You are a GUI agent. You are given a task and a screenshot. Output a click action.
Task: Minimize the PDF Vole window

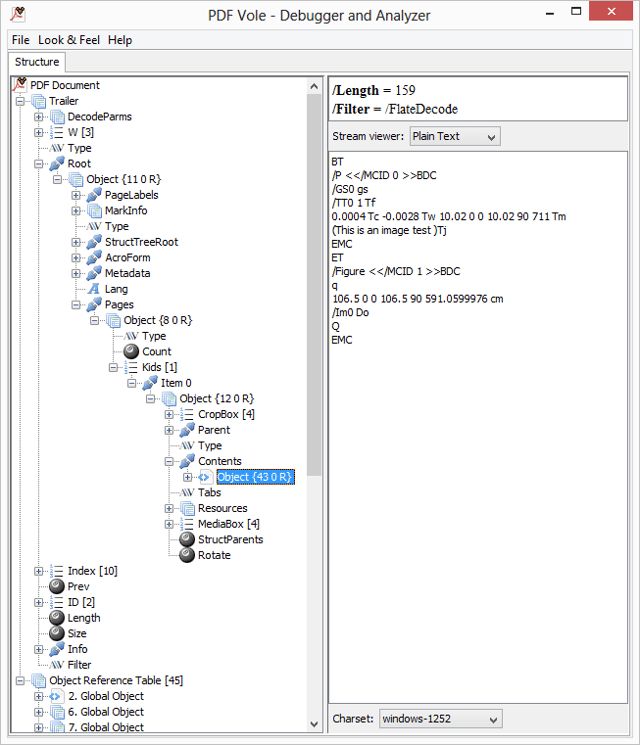[550, 13]
